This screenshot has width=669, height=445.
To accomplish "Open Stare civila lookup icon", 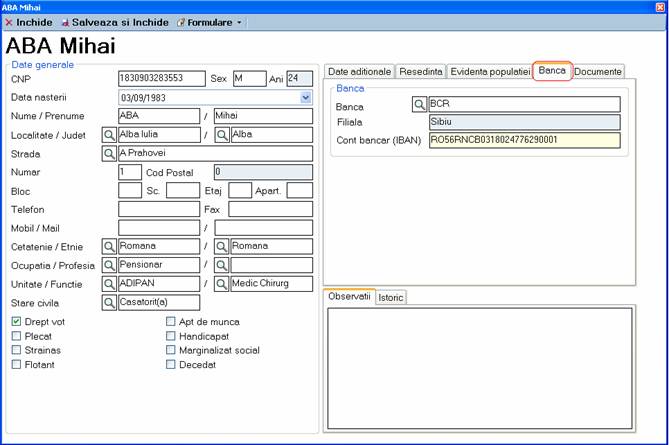I will [109, 303].
